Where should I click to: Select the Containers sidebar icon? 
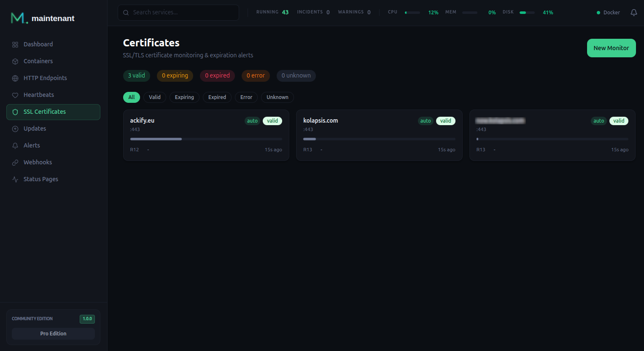(x=15, y=61)
